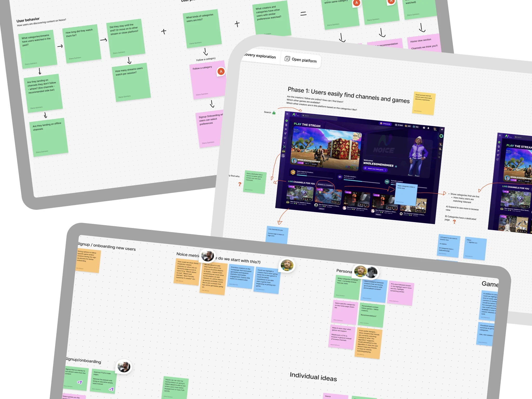This screenshot has height=399, width=532.
Task: Click the circled Browse All Channels button
Action: [325, 185]
